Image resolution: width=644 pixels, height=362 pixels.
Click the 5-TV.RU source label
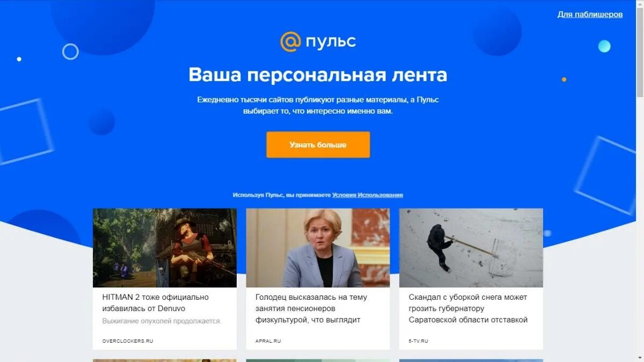pyautogui.click(x=419, y=341)
